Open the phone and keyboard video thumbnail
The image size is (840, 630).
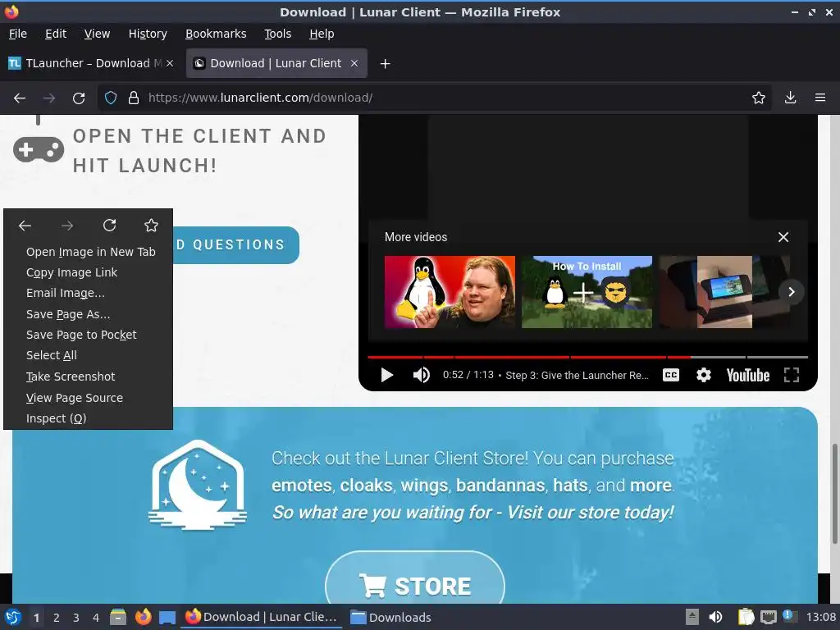(724, 292)
